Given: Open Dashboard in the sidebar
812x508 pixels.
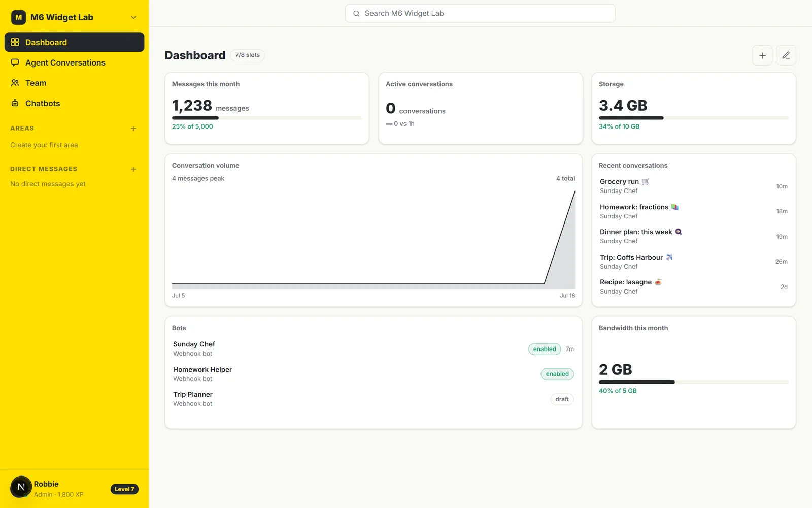Looking at the screenshot, I should pyautogui.click(x=74, y=42).
